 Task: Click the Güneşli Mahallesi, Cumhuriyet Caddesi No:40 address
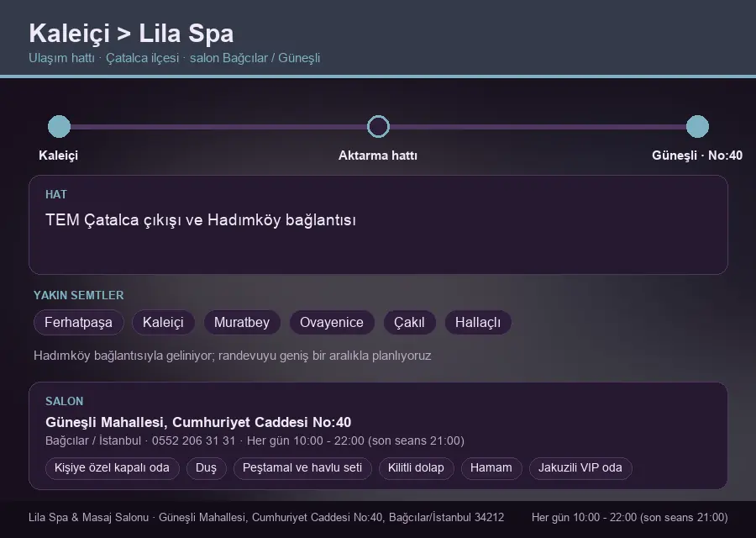[198, 422]
